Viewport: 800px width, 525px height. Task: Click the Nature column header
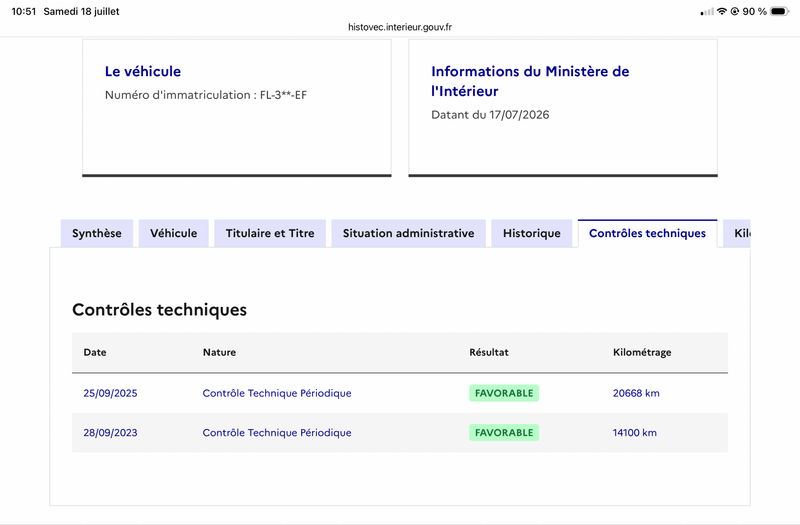click(219, 352)
